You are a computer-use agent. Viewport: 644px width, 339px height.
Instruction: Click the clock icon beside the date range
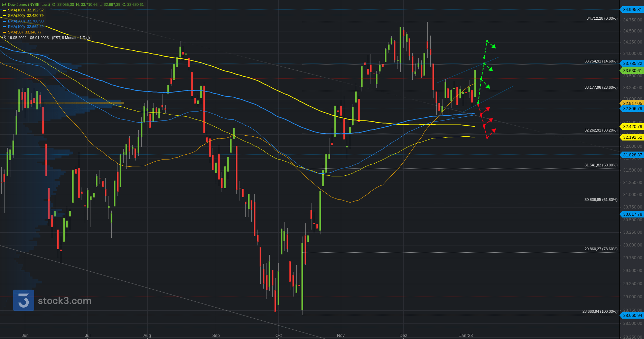[4, 38]
